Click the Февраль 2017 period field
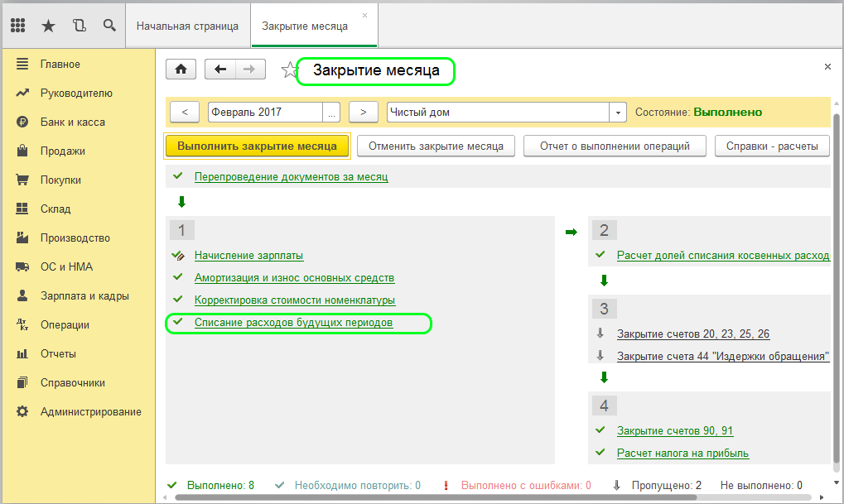This screenshot has width=844, height=504. pos(265,112)
